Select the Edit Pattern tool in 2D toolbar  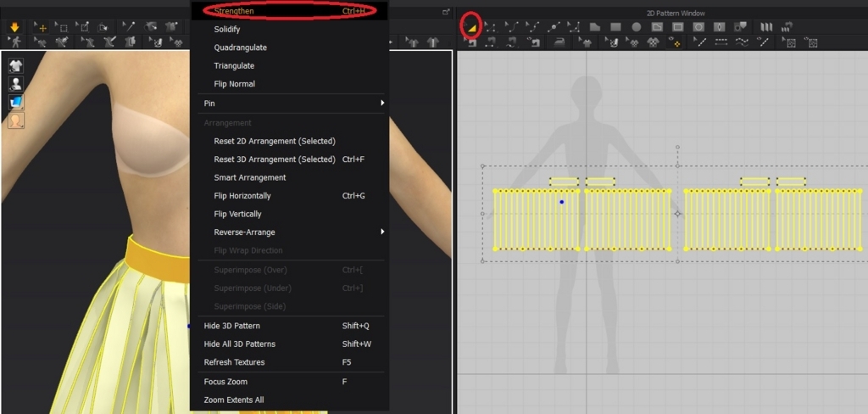pyautogui.click(x=491, y=27)
